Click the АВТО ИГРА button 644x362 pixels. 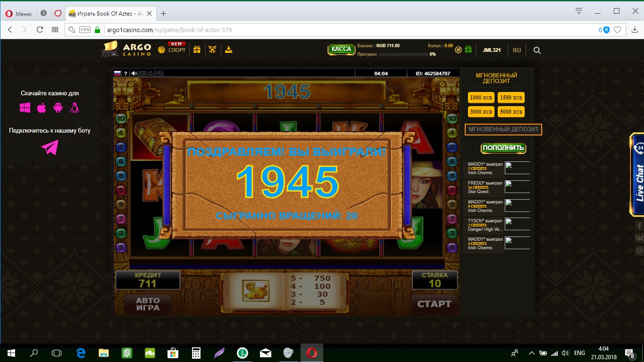click(x=148, y=304)
